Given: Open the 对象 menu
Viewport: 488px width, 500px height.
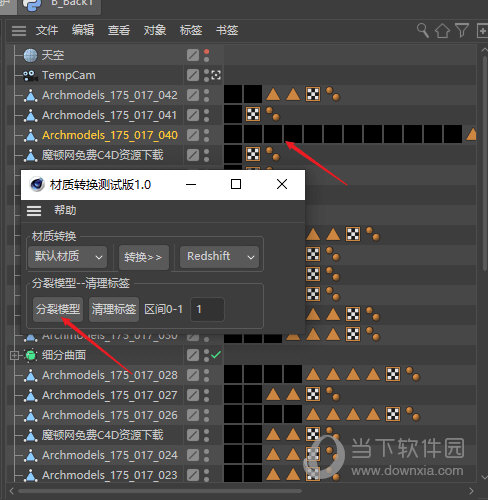Looking at the screenshot, I should point(155,30).
